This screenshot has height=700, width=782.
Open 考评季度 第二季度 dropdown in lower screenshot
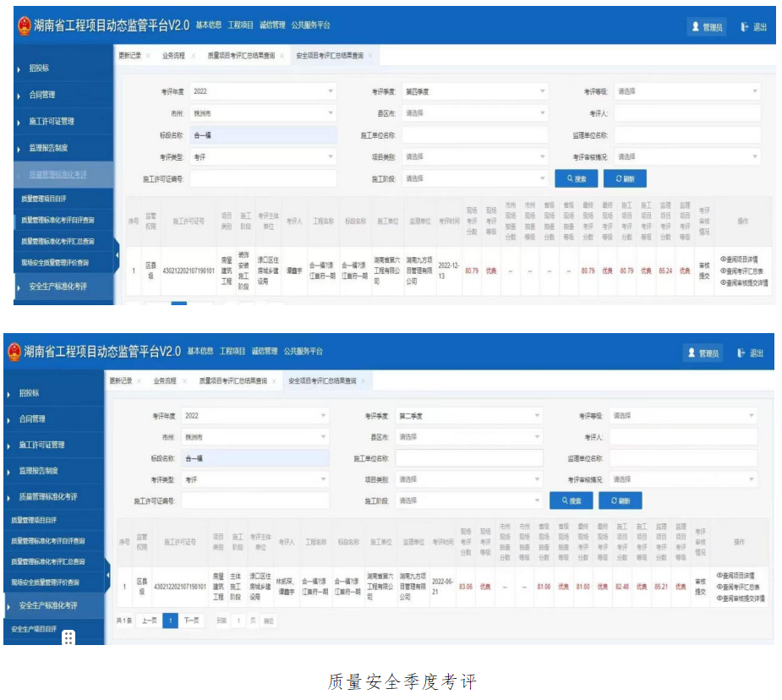(469, 416)
